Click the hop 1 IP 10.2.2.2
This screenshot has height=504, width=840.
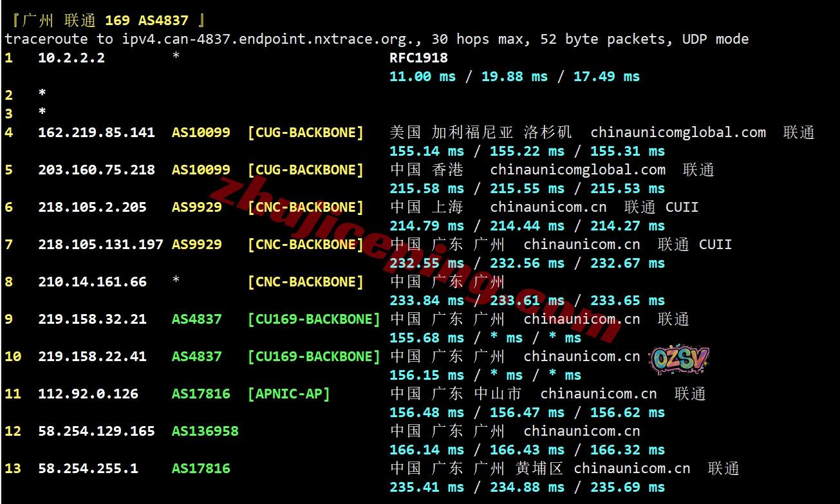(71, 58)
